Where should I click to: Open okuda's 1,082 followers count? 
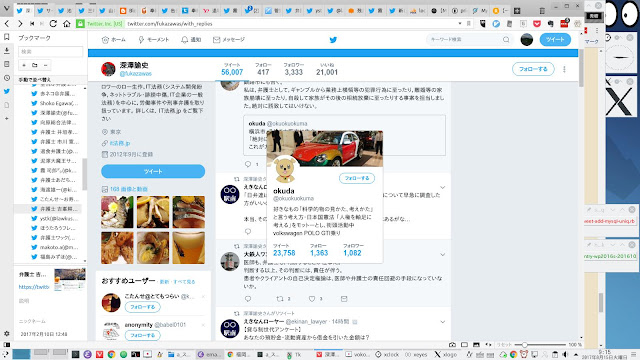(x=352, y=250)
